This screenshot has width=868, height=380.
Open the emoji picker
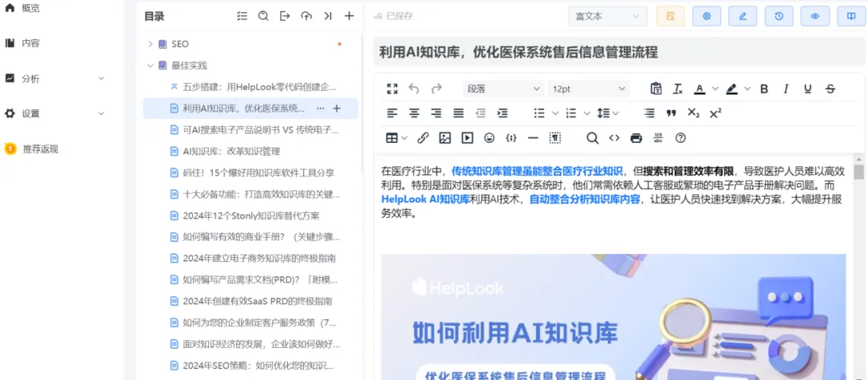tap(489, 138)
